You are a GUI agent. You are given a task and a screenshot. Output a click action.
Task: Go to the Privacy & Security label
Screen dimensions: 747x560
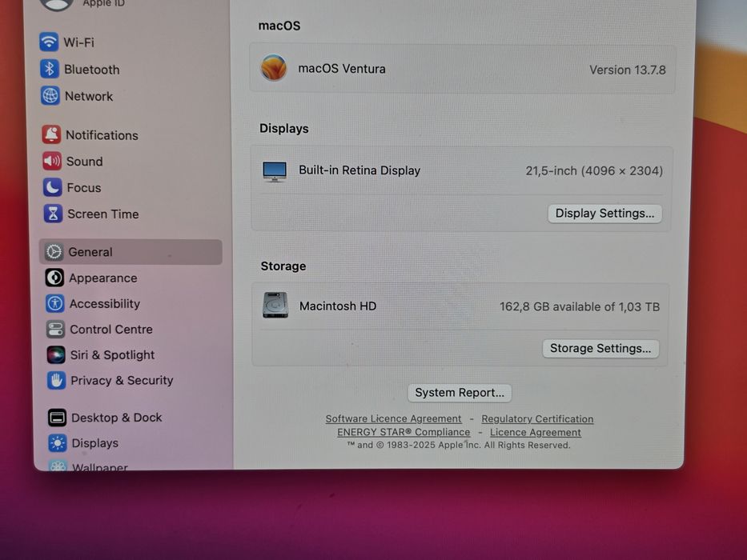(x=122, y=380)
